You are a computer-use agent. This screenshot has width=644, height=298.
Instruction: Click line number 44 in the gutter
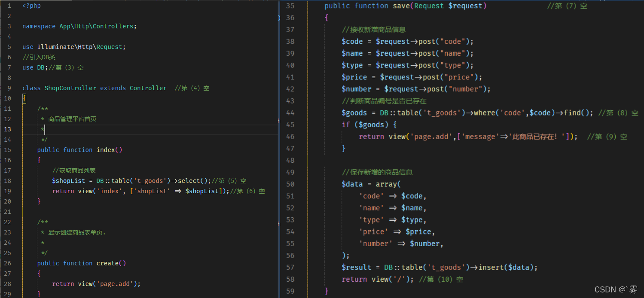tap(290, 113)
